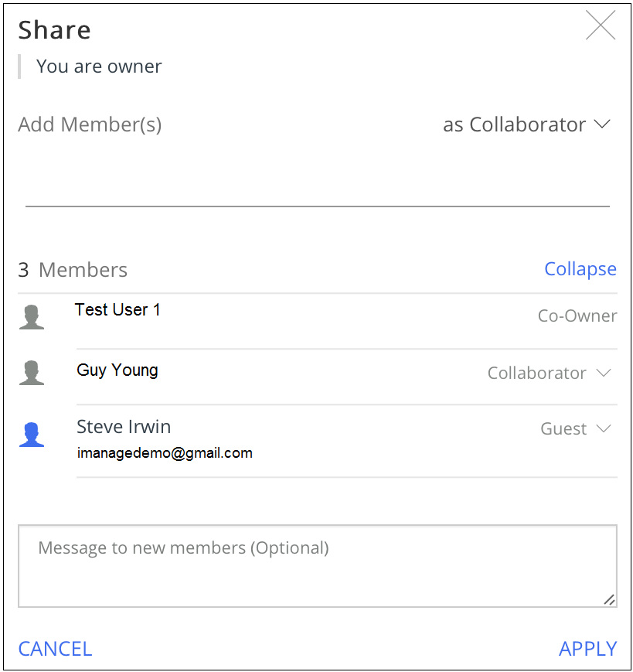Screen dimensions: 633x672
Task: Click Test User 1's avatar icon
Action: click(x=31, y=317)
